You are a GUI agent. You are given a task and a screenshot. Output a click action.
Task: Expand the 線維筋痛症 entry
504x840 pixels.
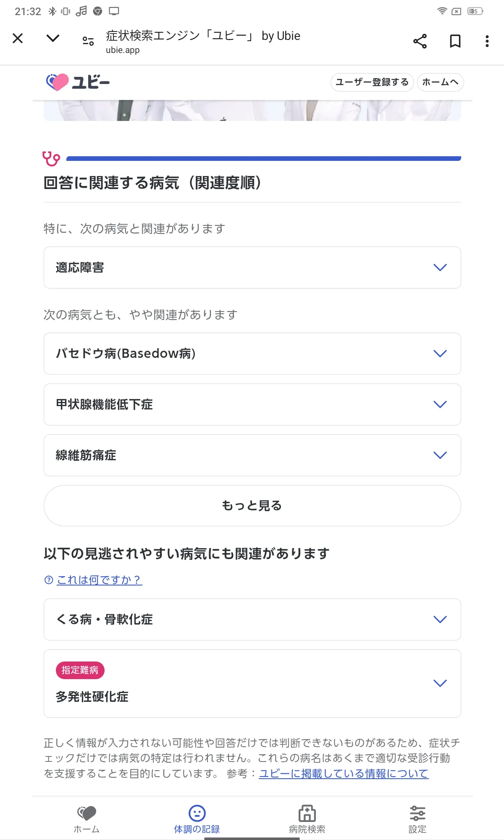tap(252, 455)
